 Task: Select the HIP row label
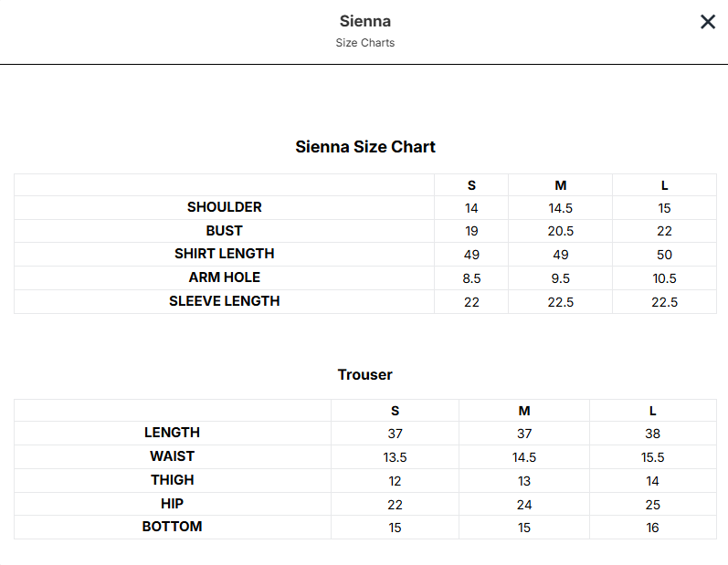tap(173, 503)
